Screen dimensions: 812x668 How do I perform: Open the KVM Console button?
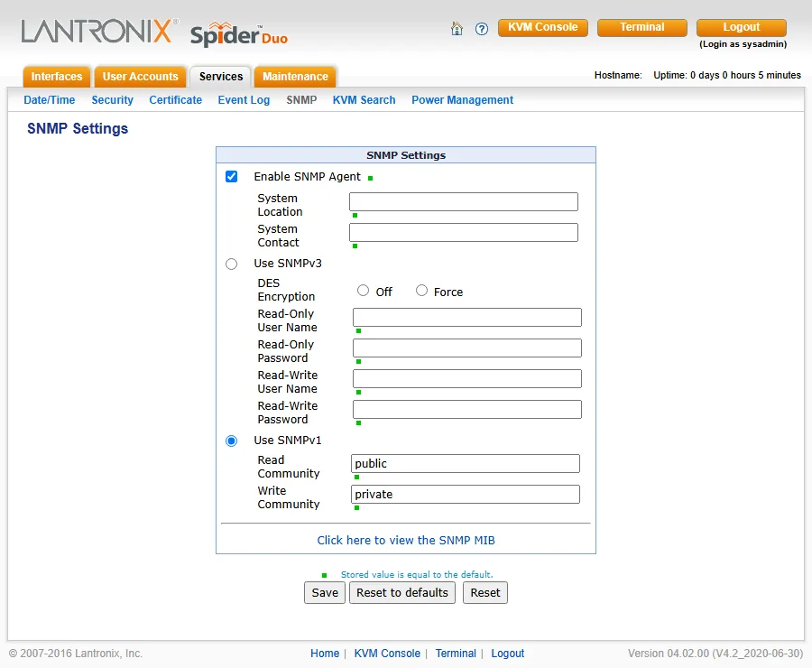(543, 27)
